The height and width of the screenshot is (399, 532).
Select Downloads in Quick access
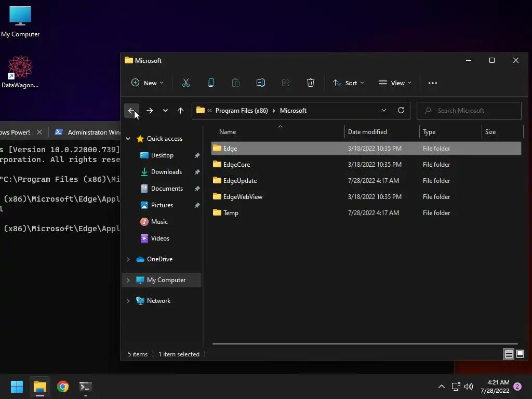pos(166,171)
